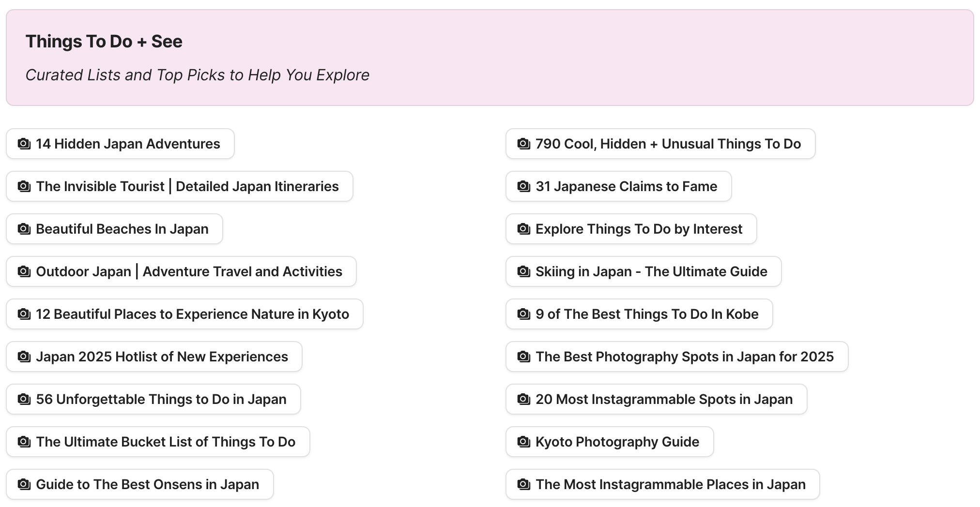Select The Best Photography Spots in Japan for 2025
980x507 pixels.
click(677, 357)
